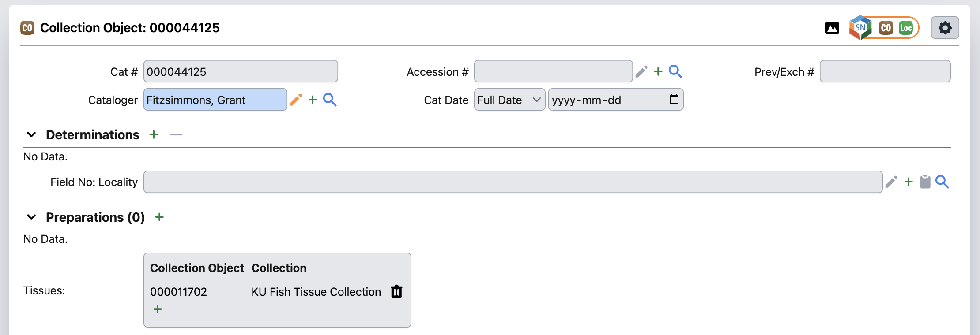This screenshot has height=335, width=980.
Task: Add a new Determination
Action: (154, 135)
